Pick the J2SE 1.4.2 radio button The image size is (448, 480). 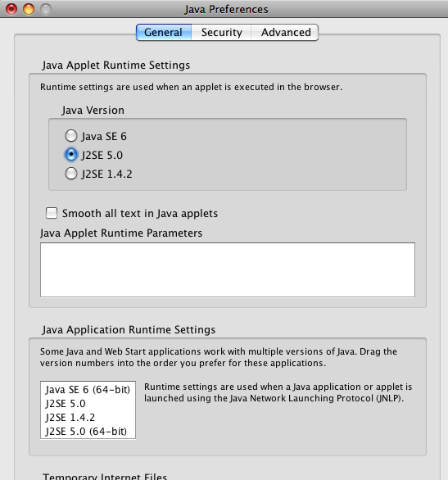click(x=71, y=174)
